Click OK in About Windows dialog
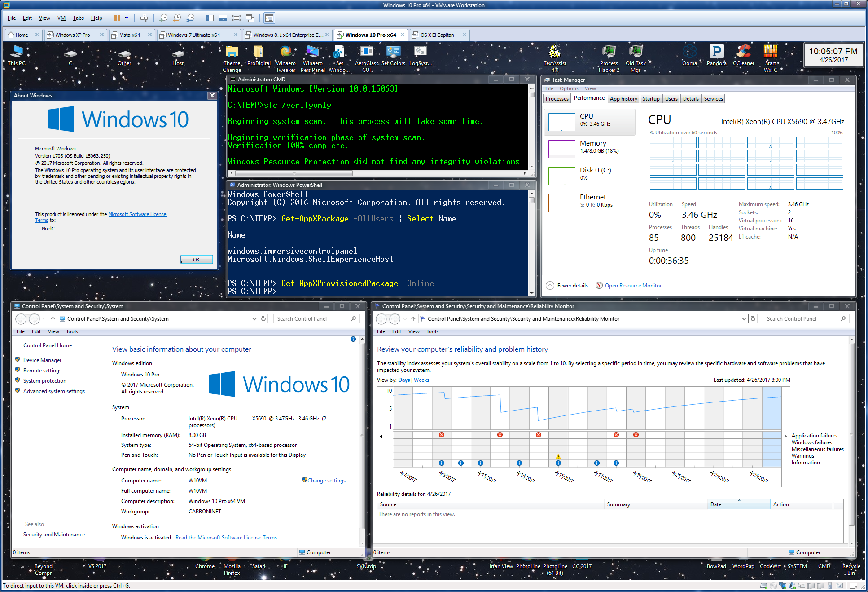The width and height of the screenshot is (868, 592). coord(196,260)
